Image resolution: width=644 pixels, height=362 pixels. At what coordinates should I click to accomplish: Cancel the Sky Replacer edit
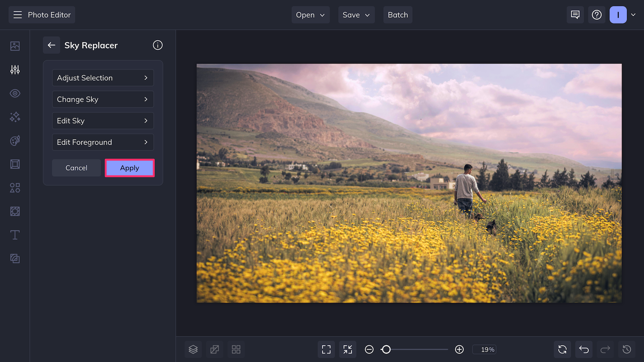coord(76,168)
